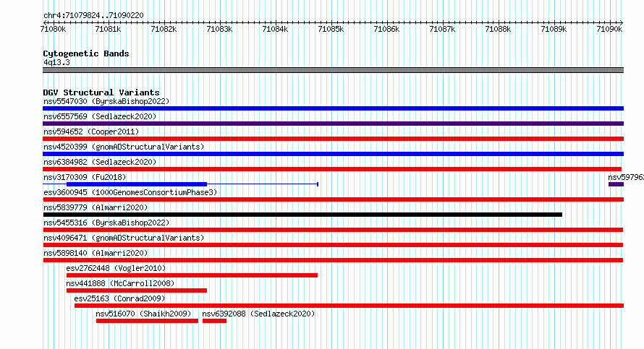Image resolution: width=644 pixels, height=349 pixels.
Task: Click the 4q13.3 band label
Action: point(56,62)
